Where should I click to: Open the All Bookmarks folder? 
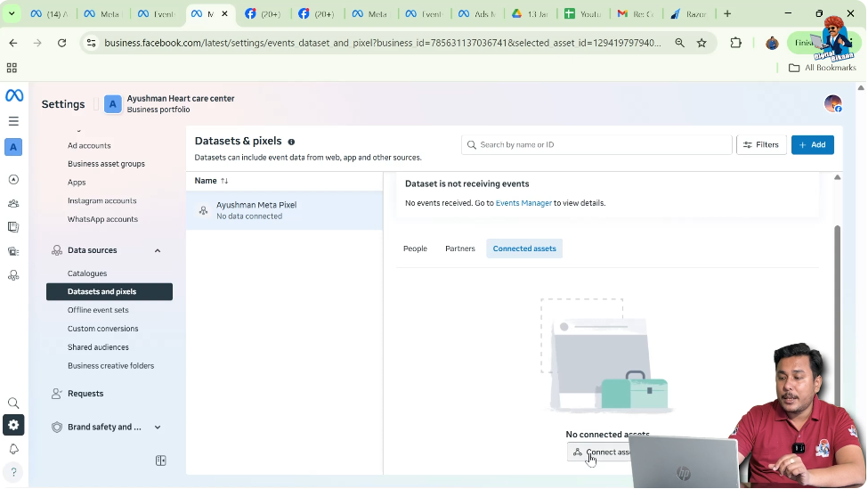pyautogui.click(x=823, y=68)
